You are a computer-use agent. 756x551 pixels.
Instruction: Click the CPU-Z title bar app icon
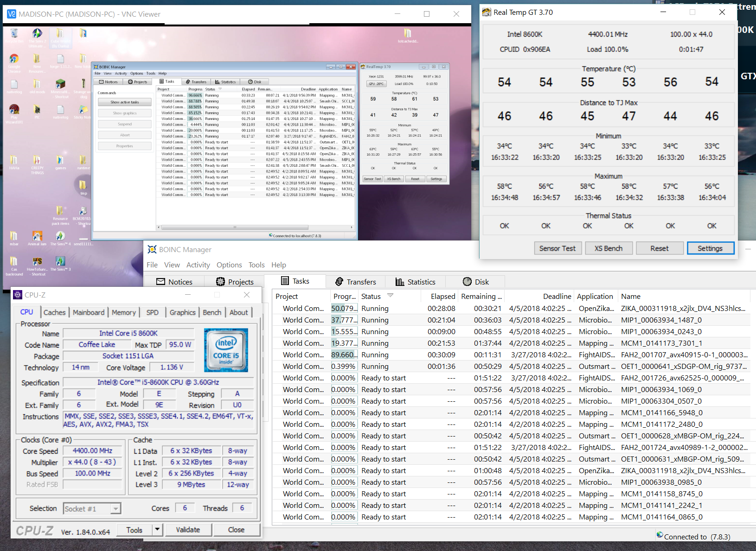(x=18, y=295)
